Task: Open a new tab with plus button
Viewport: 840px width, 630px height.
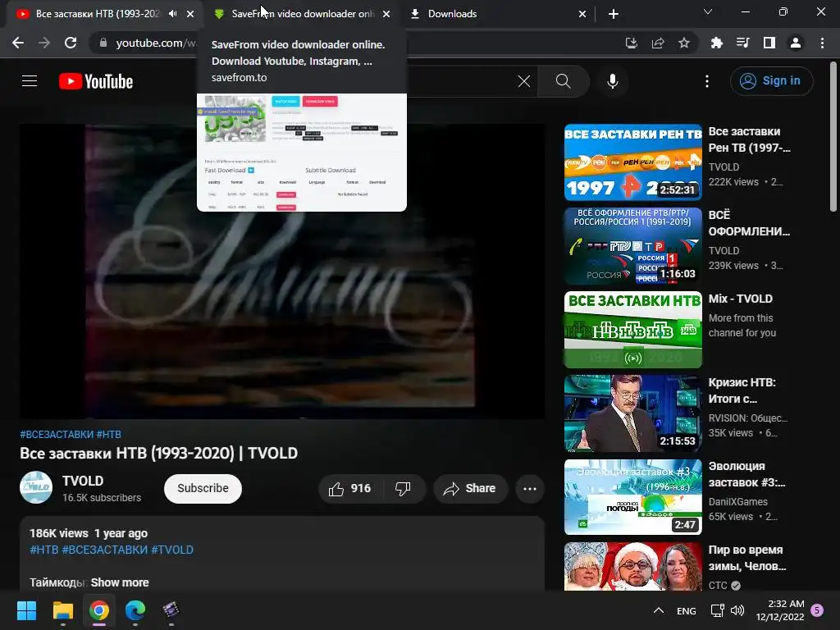Action: [614, 14]
